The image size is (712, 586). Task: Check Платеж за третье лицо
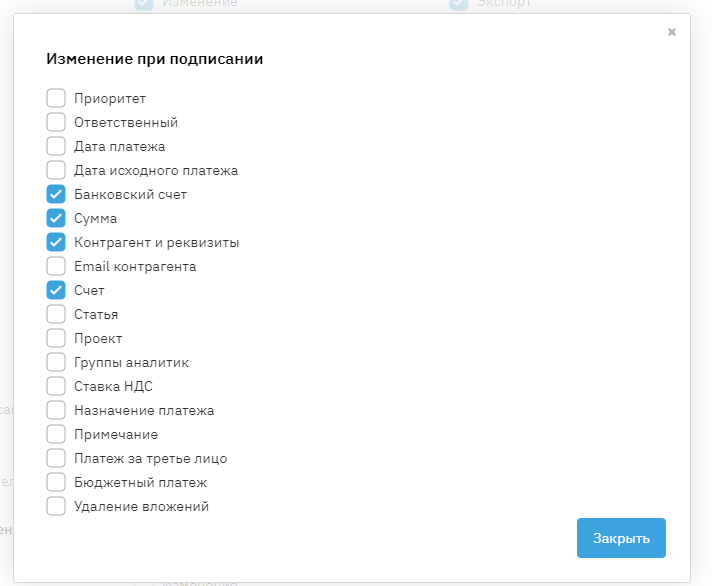tap(56, 458)
